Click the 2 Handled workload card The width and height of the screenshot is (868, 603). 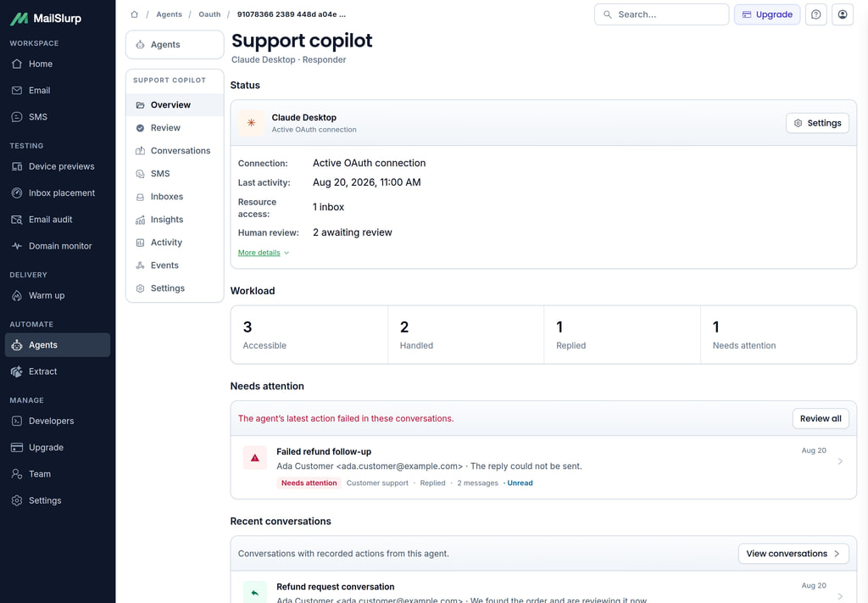click(465, 335)
